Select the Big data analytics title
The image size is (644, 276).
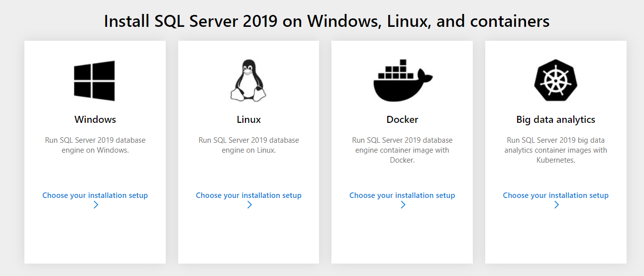pyautogui.click(x=555, y=119)
